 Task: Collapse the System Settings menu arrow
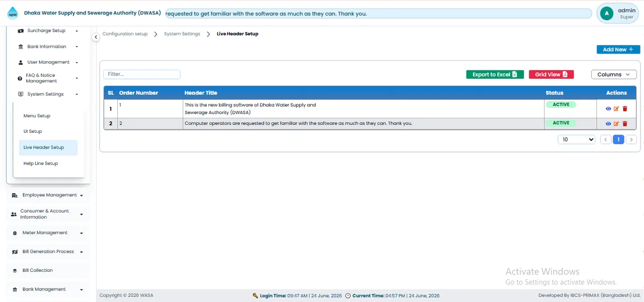77,94
